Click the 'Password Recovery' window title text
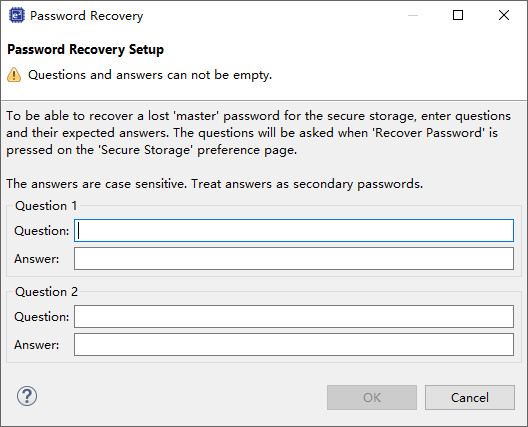This screenshot has height=427, width=528. (87, 16)
